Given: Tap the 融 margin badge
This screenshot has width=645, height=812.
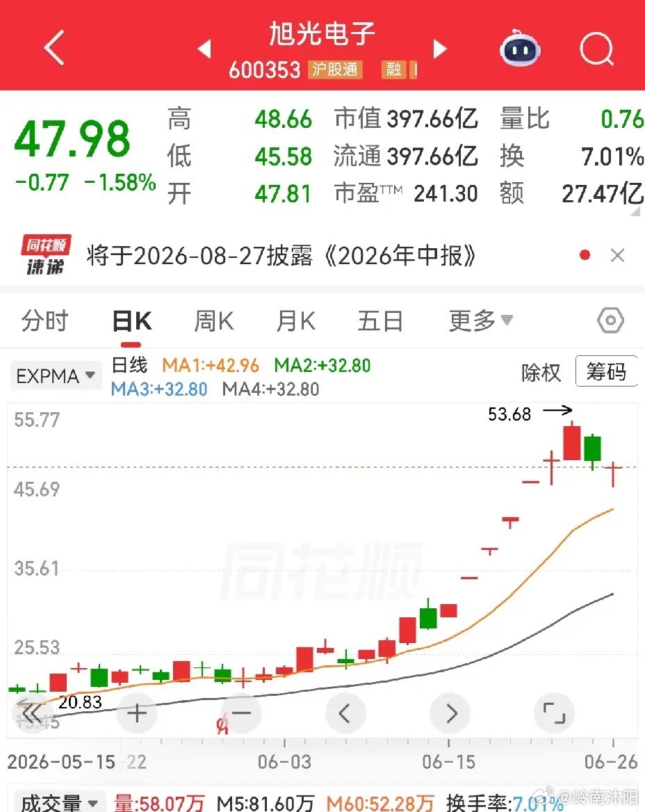Looking at the screenshot, I should pyautogui.click(x=393, y=70).
